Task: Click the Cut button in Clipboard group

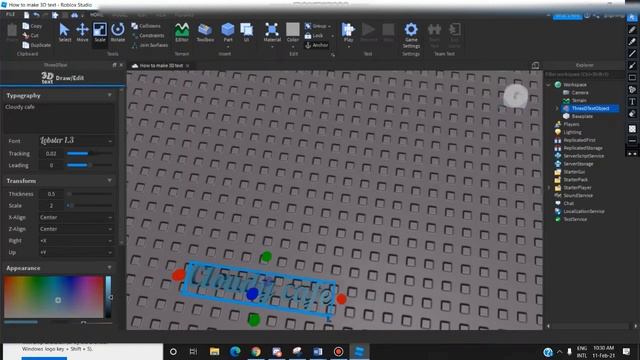Action: coord(31,36)
